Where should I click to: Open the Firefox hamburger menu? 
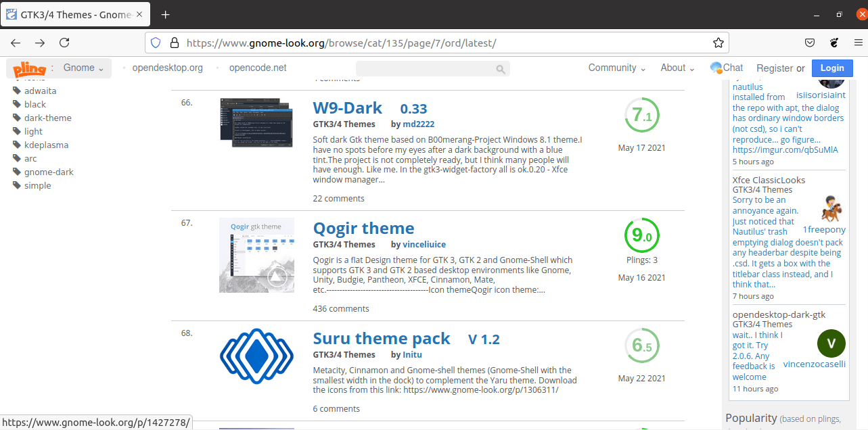coord(858,43)
